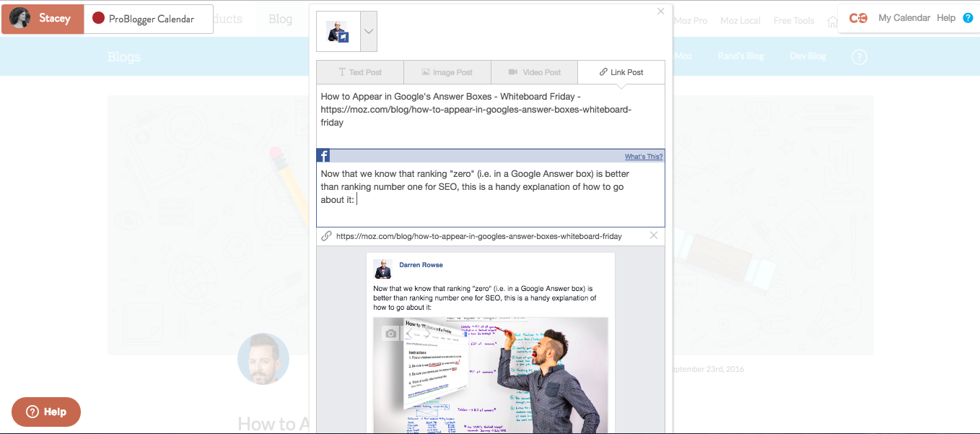Open My Calendar in the CoSchedule bar
This screenshot has height=434, width=980.
pos(904,18)
